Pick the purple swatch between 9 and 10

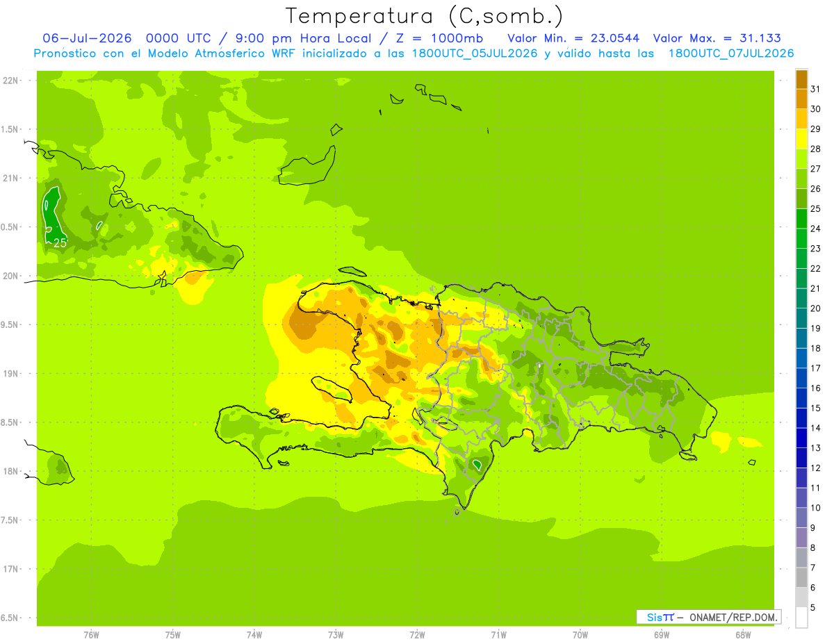[801, 518]
